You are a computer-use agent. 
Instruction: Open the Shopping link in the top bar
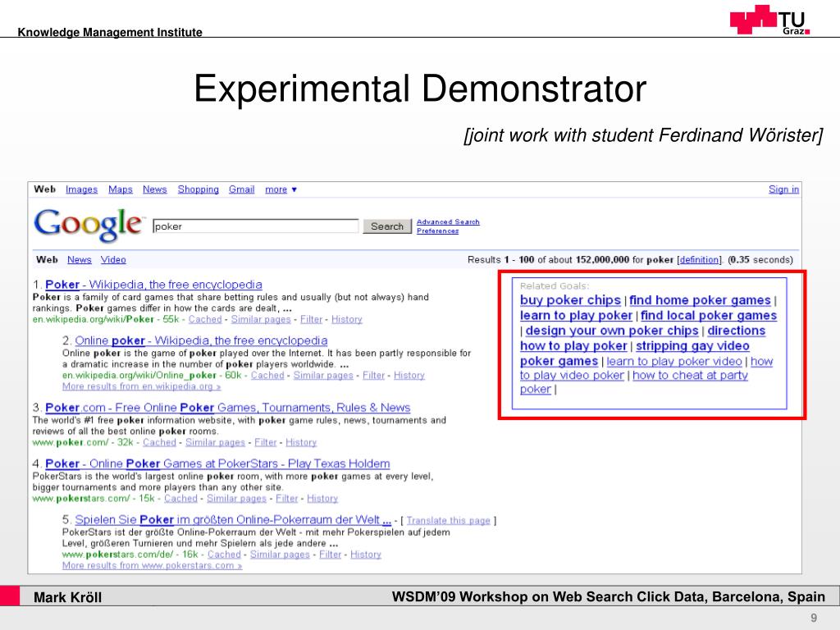(x=199, y=189)
